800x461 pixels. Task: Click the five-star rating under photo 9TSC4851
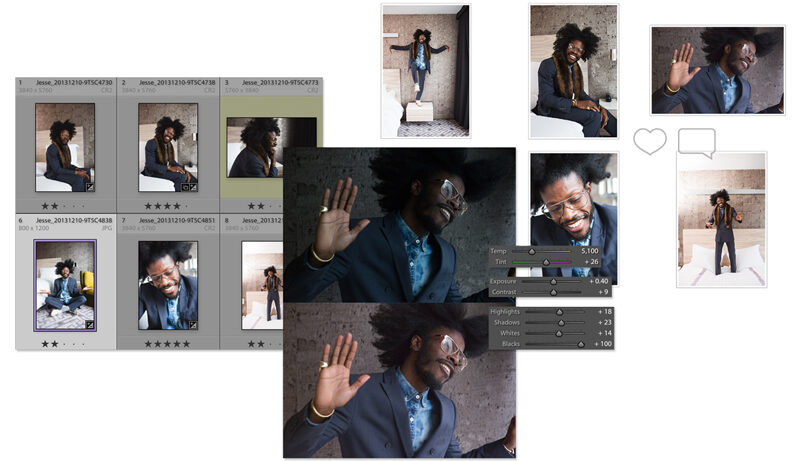tap(167, 344)
